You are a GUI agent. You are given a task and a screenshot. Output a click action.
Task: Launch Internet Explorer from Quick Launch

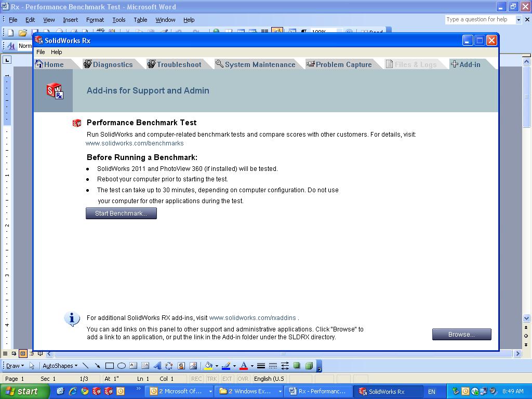(x=73, y=391)
